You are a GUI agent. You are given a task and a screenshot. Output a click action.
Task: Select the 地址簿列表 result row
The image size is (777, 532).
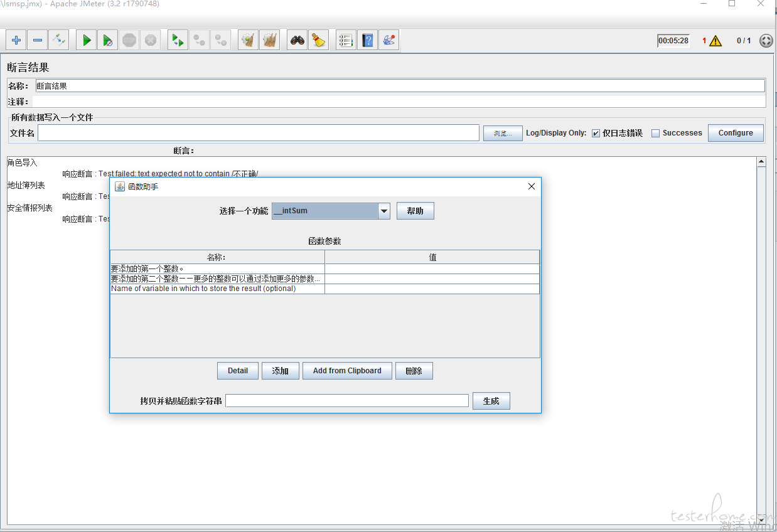pos(26,185)
